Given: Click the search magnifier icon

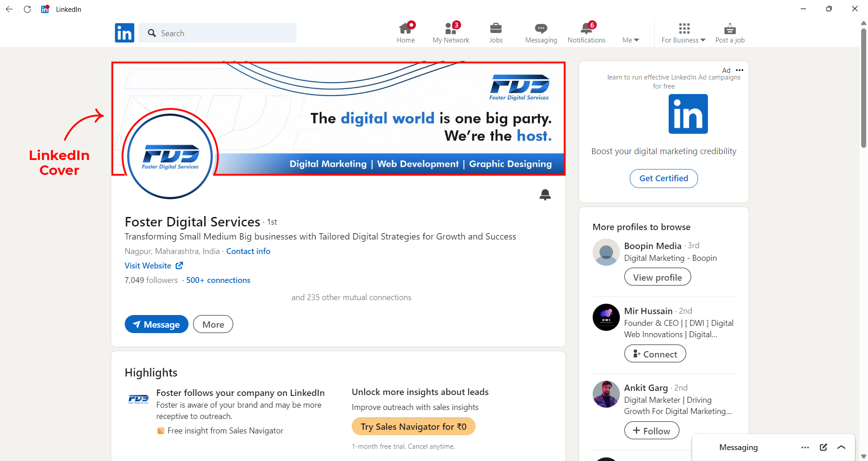Looking at the screenshot, I should coord(152,33).
